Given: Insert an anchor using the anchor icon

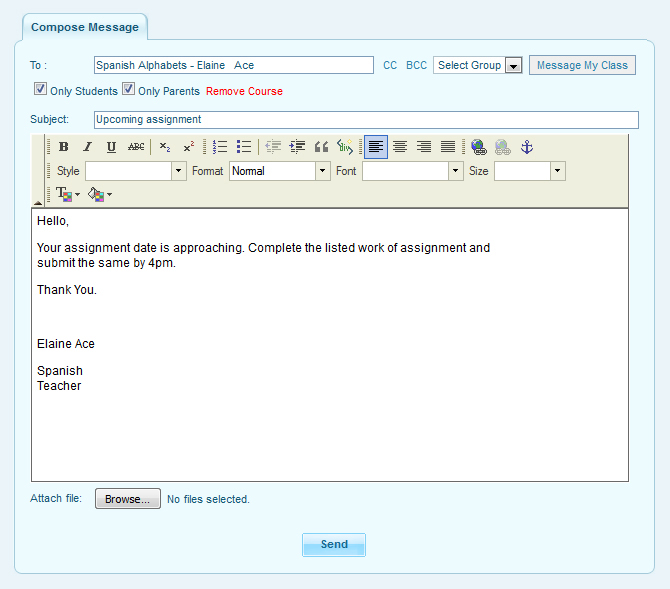Looking at the screenshot, I should coord(528,147).
